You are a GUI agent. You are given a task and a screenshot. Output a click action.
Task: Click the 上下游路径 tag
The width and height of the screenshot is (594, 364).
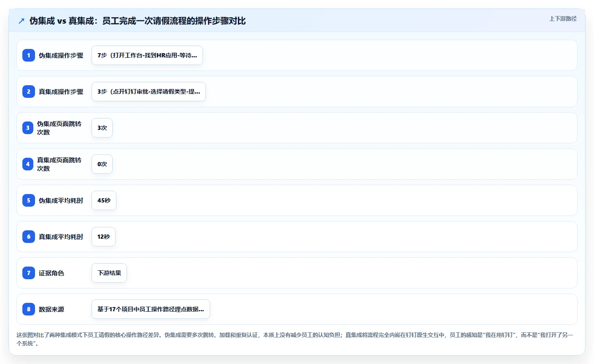click(x=563, y=19)
